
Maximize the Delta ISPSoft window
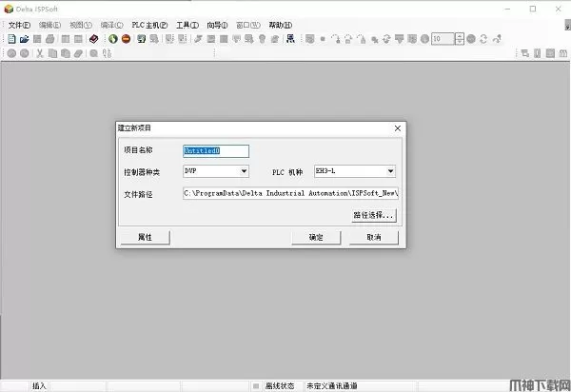click(533, 10)
